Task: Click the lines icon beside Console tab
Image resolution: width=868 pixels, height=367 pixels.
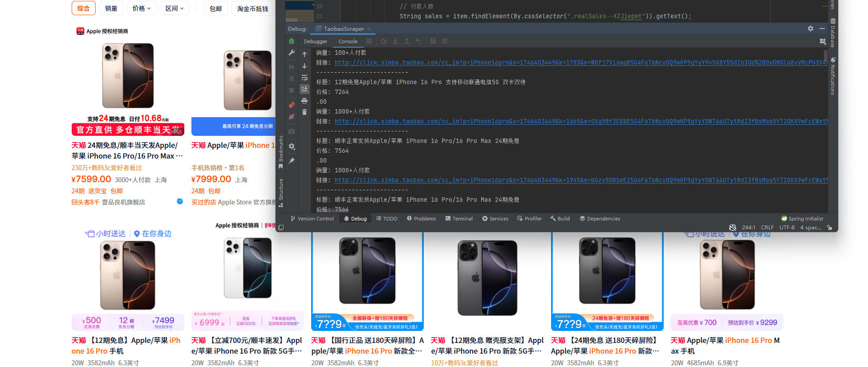Action: coord(369,41)
